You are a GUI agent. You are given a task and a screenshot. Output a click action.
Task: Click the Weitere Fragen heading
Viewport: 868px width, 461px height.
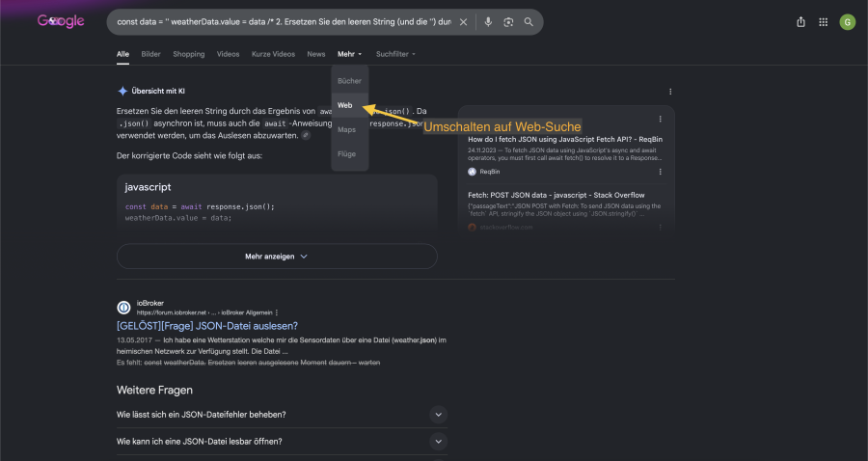point(154,391)
